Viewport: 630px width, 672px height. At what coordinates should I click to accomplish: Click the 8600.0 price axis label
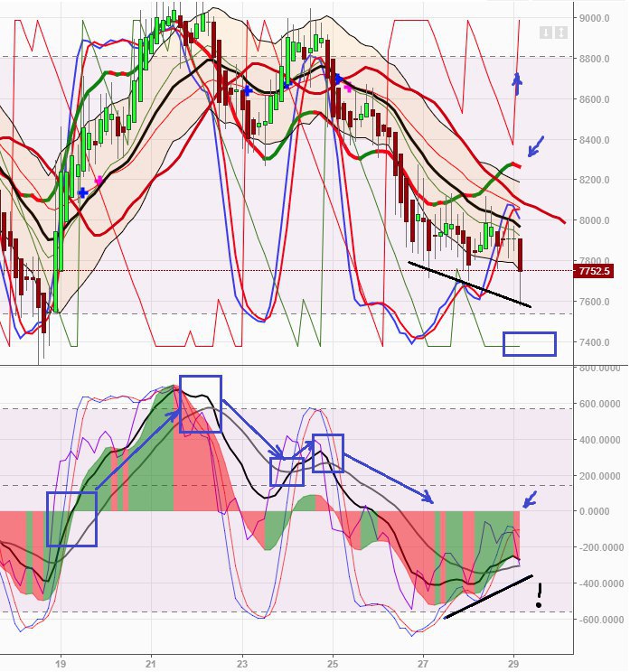tap(594, 99)
